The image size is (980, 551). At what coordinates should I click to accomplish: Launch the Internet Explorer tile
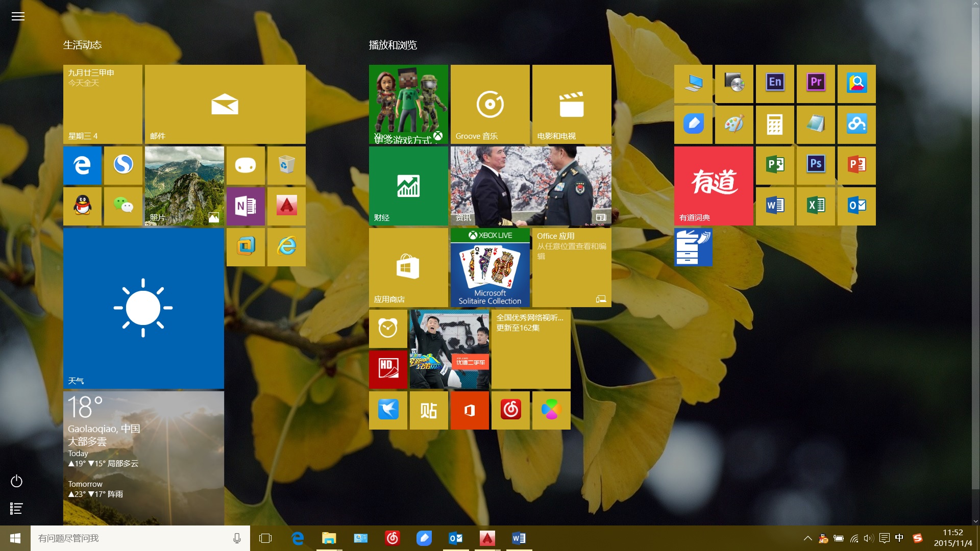(286, 247)
